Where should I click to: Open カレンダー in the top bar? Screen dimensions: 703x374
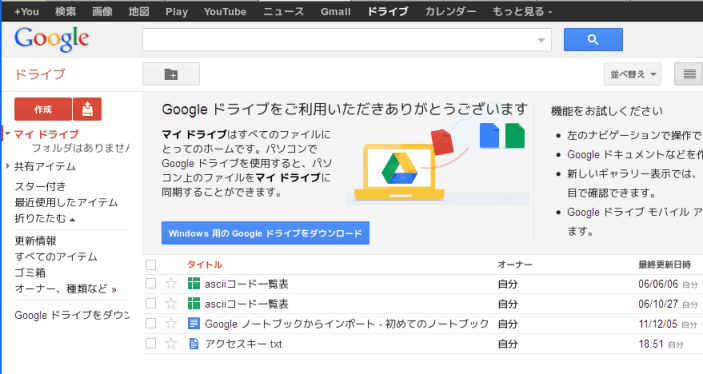coord(451,12)
